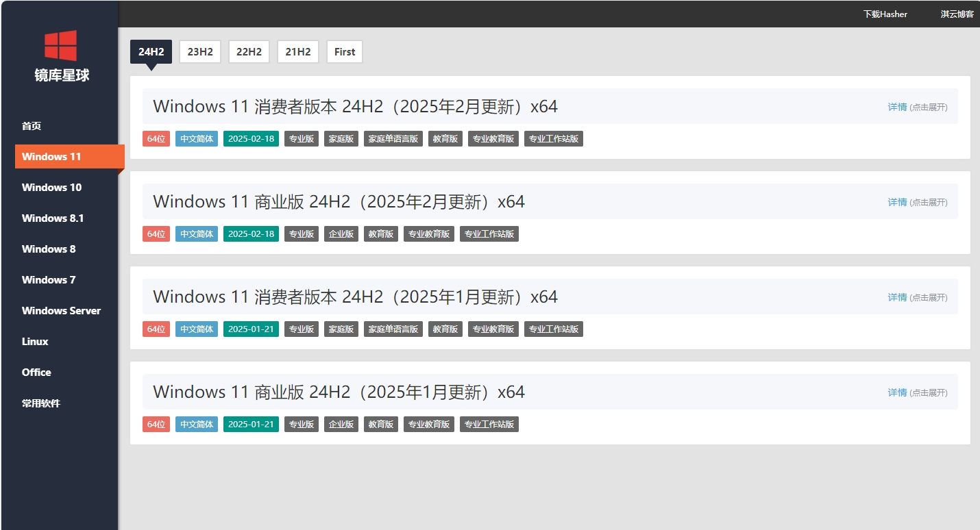Navigate to the Windows Server section

pos(61,310)
